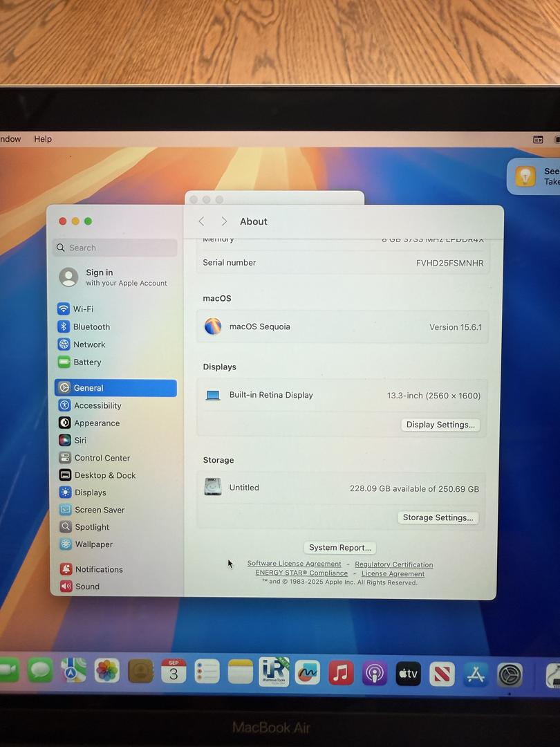Open Podcasts from the Dock
Screen dimensions: 560x747
click(375, 674)
